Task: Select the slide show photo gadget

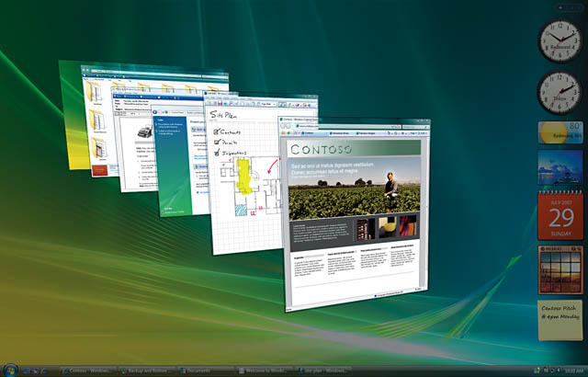Action: [559, 170]
